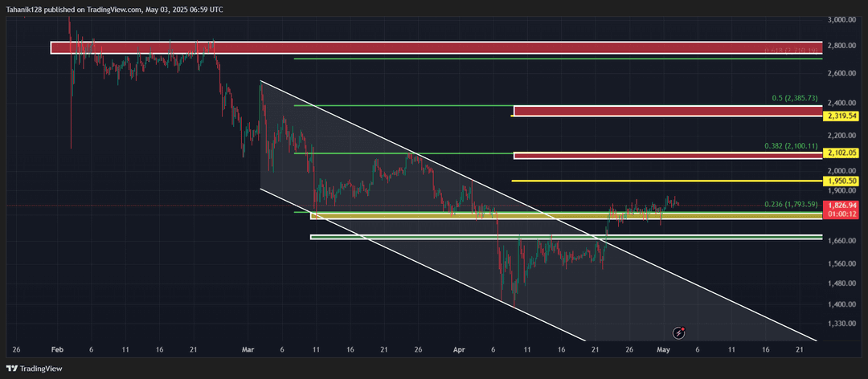Click the May label on time axis
868x379 pixels.
click(x=665, y=349)
